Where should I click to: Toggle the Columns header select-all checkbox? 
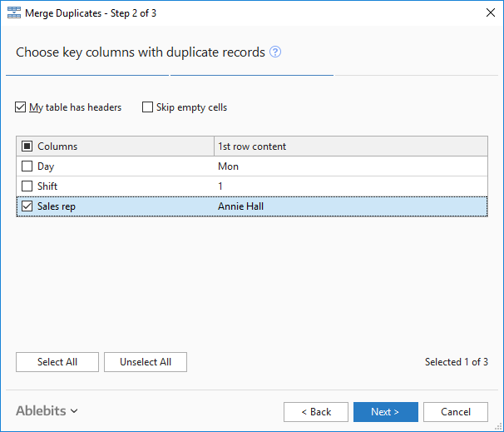pos(27,146)
